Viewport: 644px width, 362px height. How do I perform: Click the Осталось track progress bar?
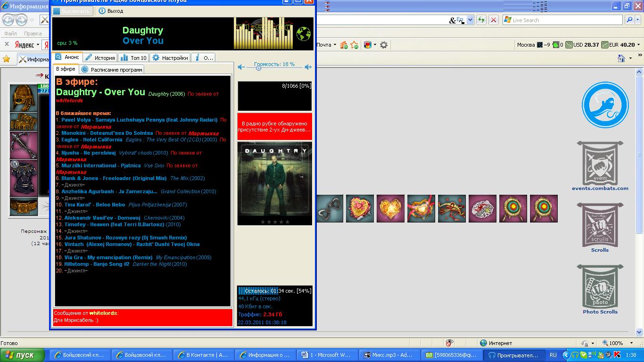pyautogui.click(x=275, y=291)
